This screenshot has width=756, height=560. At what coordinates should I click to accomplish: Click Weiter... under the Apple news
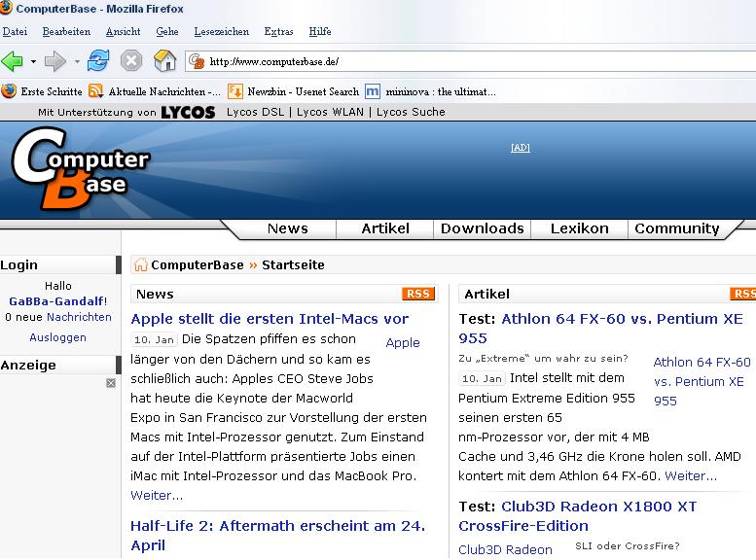[157, 496]
